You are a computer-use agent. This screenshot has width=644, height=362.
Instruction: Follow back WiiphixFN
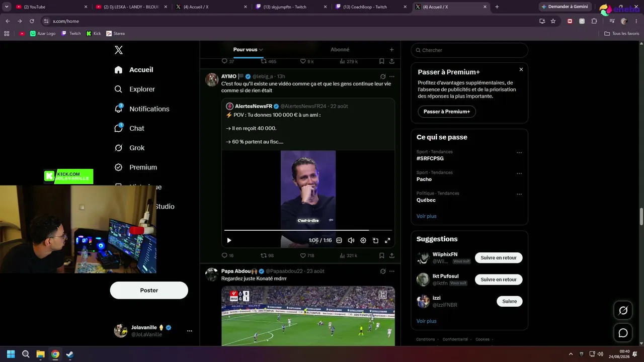click(499, 258)
